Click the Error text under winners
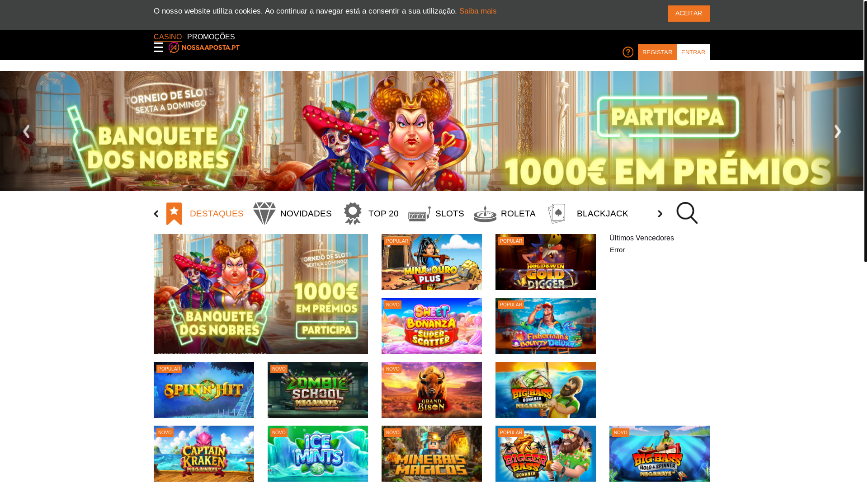 tap(617, 250)
